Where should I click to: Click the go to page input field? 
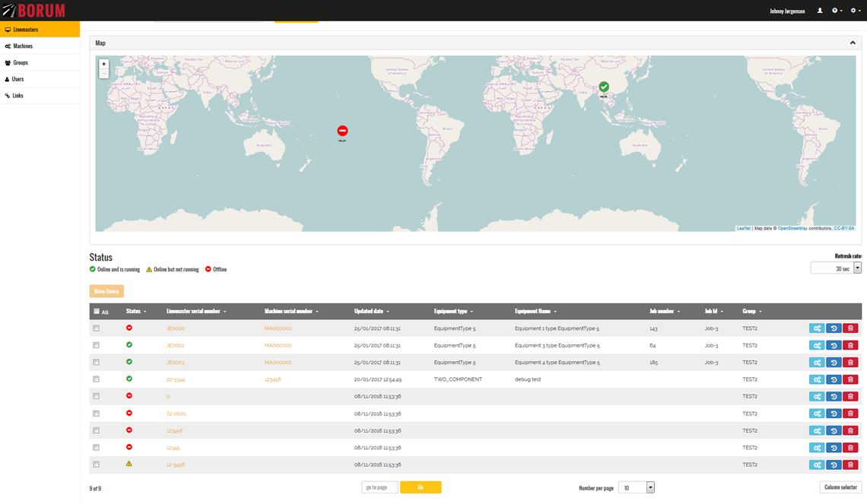point(380,487)
